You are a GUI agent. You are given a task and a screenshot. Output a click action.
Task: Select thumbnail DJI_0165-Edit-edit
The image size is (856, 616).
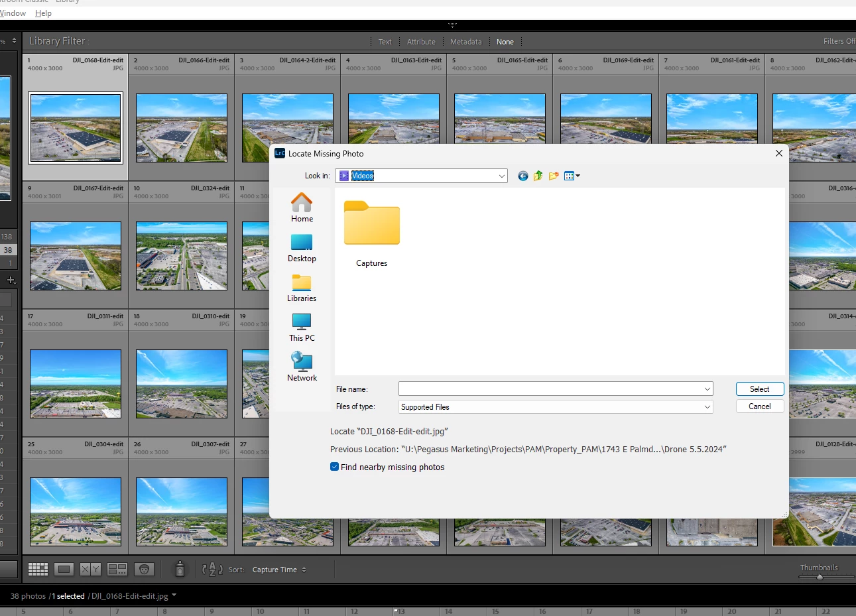tap(500, 119)
